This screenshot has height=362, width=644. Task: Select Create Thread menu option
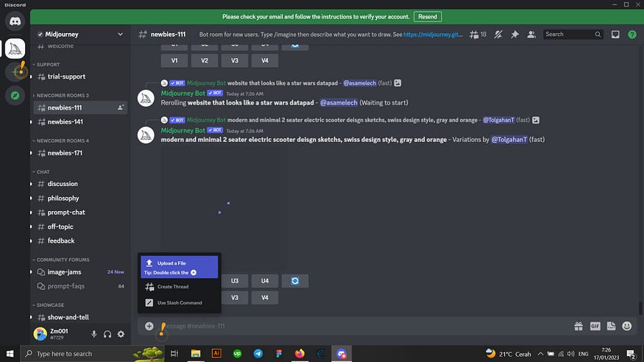tap(180, 286)
